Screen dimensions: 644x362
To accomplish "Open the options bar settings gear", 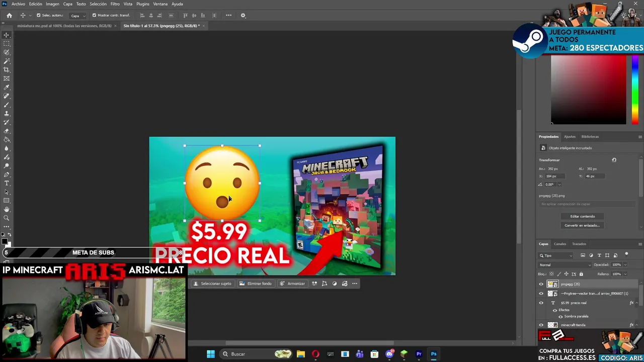I will (243, 15).
